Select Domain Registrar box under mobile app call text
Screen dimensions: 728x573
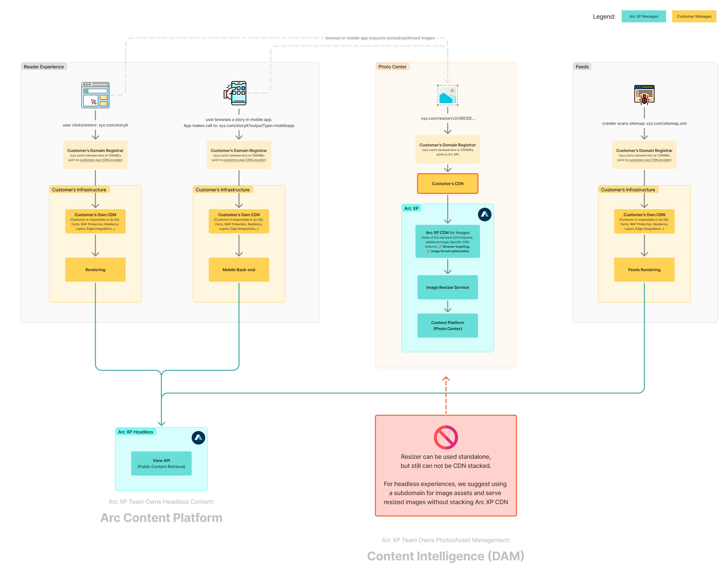(239, 155)
